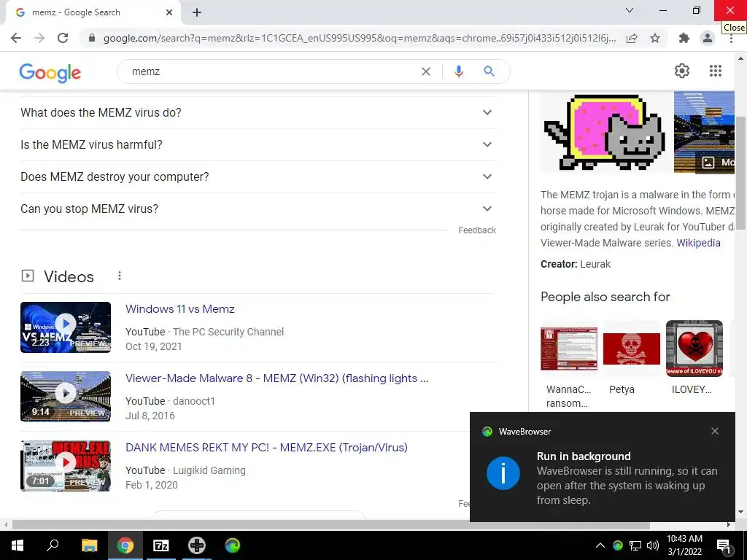The image size is (747, 560).
Task: Open 'Windows 11 vs Memz' video link
Action: tap(180, 309)
